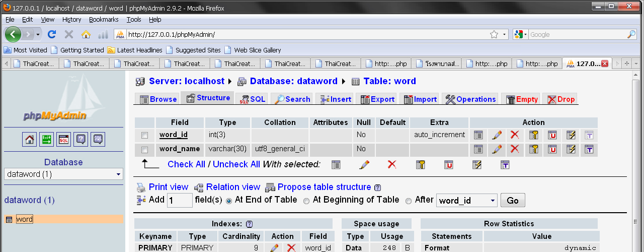Image resolution: width=644 pixels, height=252 pixels.
Task: Set primary key on word_id row
Action: pyautogui.click(x=534, y=135)
